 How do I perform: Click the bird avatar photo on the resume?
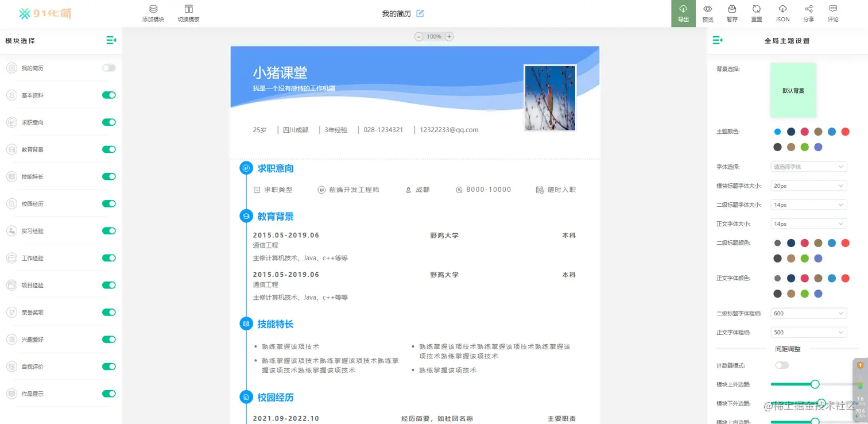click(x=550, y=98)
